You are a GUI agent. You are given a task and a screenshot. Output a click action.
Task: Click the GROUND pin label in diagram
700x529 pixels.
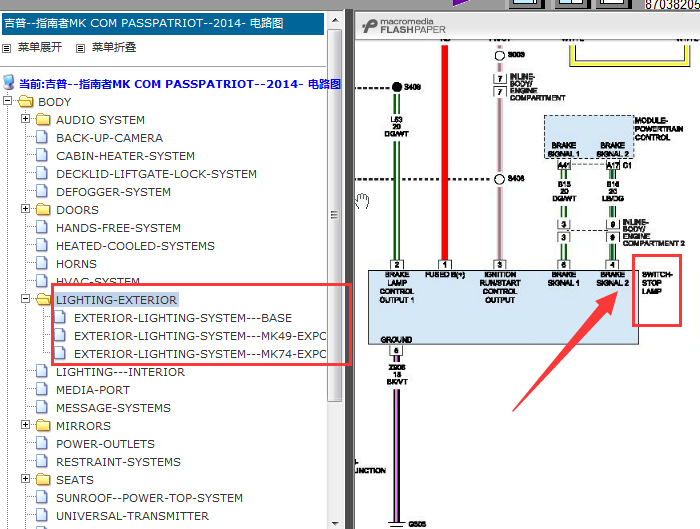tap(396, 340)
